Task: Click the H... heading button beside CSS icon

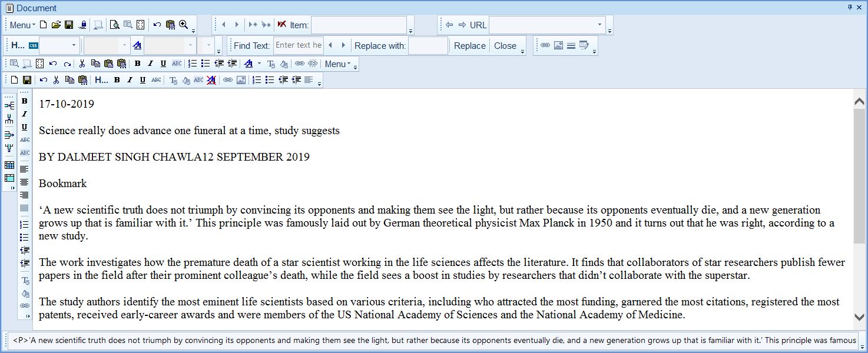Action: 18,45
